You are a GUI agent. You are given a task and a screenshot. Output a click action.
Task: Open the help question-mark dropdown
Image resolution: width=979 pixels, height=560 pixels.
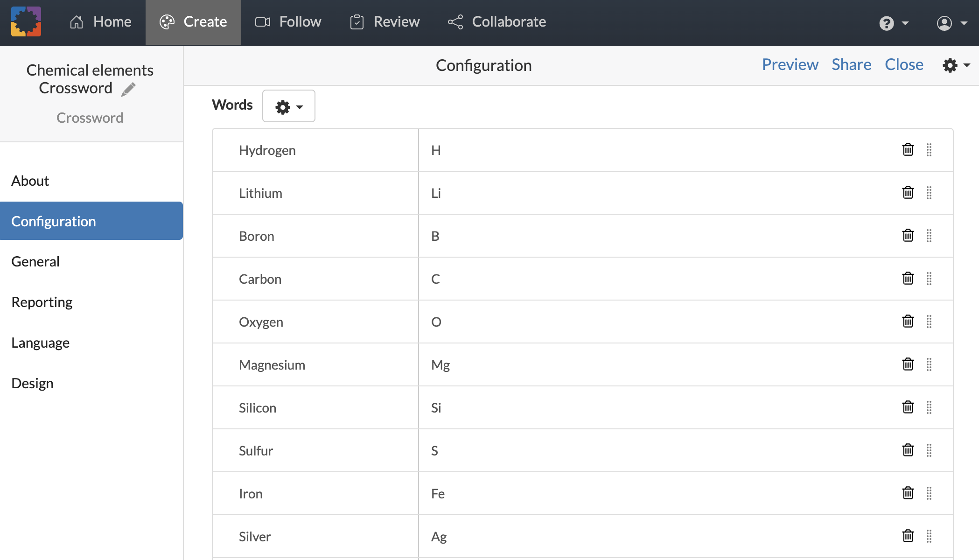(x=892, y=22)
